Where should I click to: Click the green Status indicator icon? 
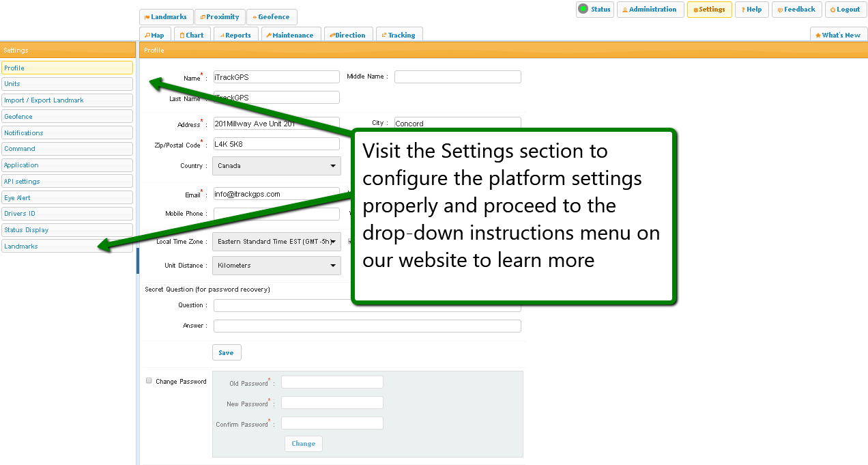pyautogui.click(x=583, y=9)
